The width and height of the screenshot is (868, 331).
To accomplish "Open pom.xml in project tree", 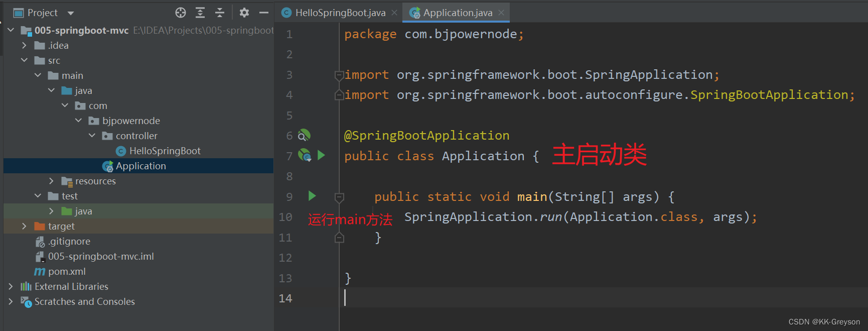I will point(67,271).
